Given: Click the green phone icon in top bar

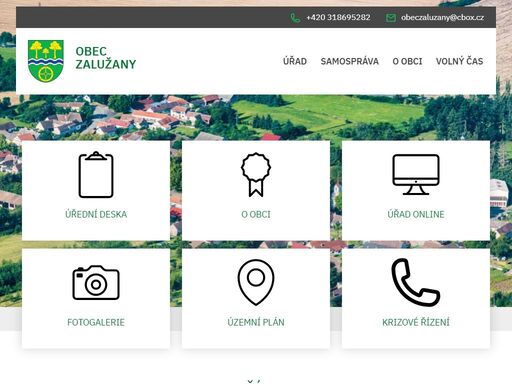Looking at the screenshot, I should click(x=295, y=18).
